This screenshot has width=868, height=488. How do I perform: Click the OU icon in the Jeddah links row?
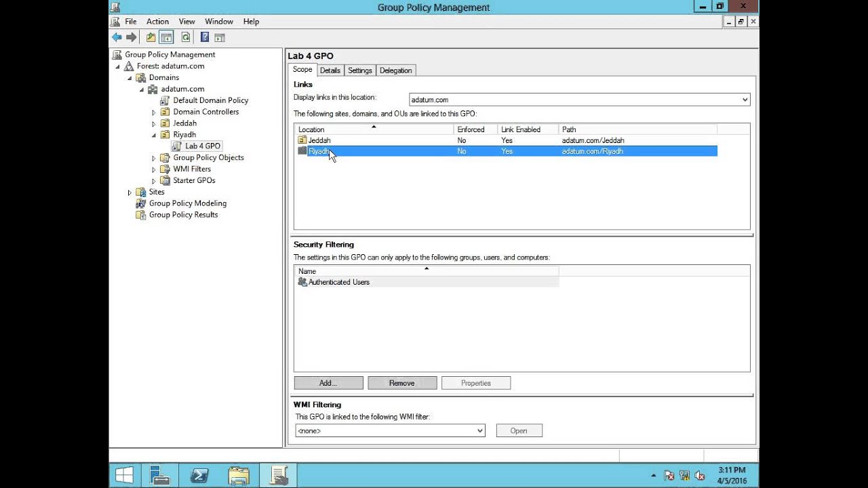302,140
